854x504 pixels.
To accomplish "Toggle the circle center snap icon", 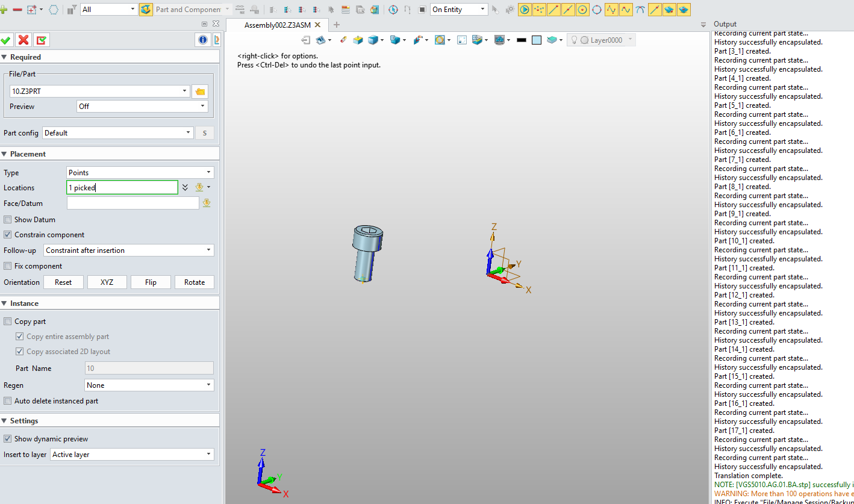I will pos(582,10).
